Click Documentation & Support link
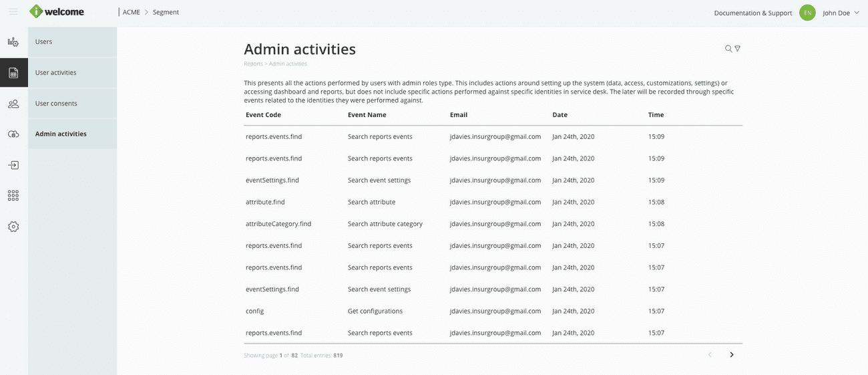Image resolution: width=868 pixels, height=375 pixels. click(x=752, y=13)
